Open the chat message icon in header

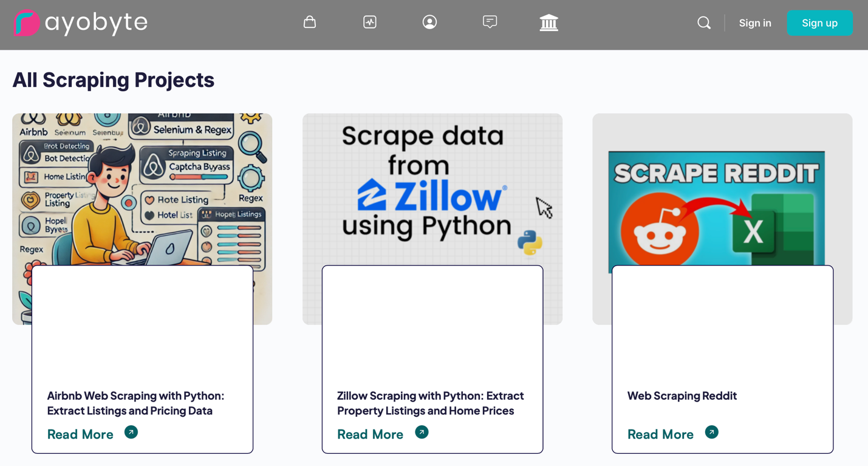[x=490, y=22]
